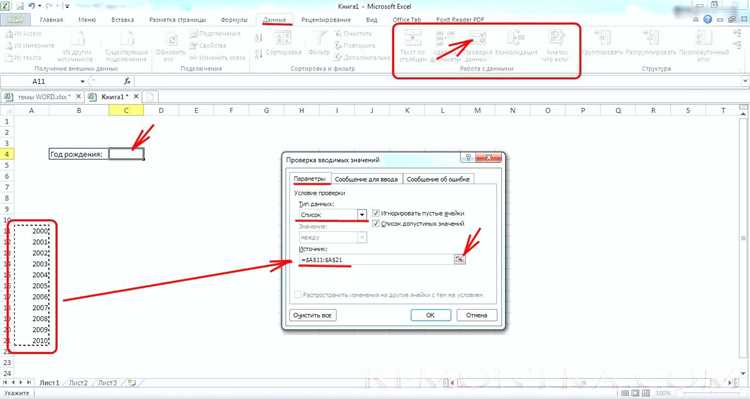Viewport: 750px width, 399px height.
Task: Click sort ascending A-to-Z icon
Action: tap(259, 38)
